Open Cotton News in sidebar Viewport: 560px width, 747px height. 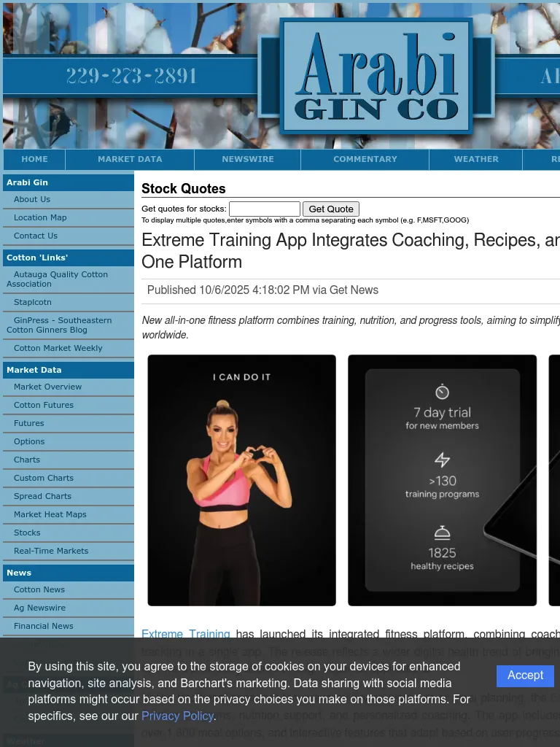pos(39,589)
